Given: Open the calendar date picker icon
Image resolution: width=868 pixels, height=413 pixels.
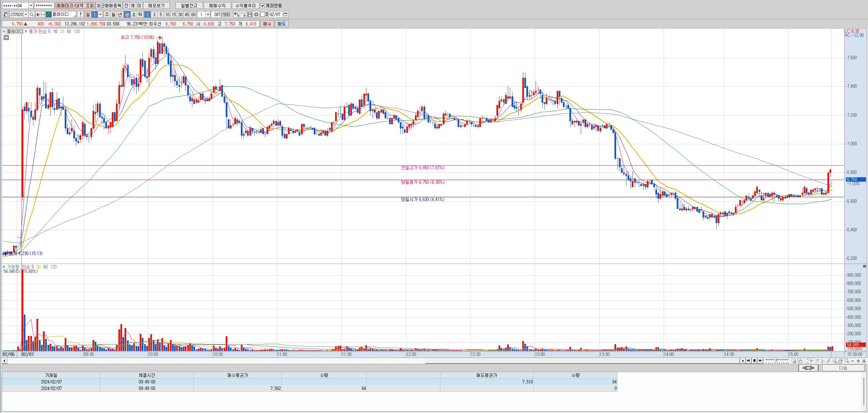Looking at the screenshot, I should pos(286,14).
